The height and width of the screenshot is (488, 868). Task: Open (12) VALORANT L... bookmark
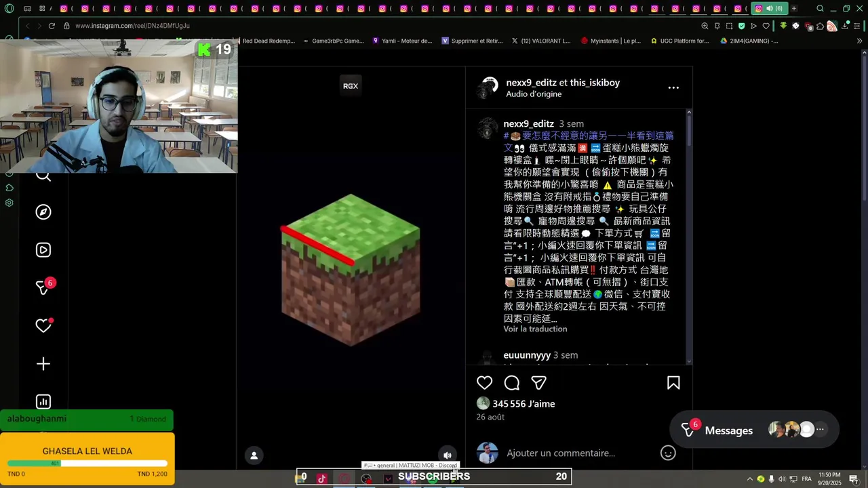pos(540,41)
